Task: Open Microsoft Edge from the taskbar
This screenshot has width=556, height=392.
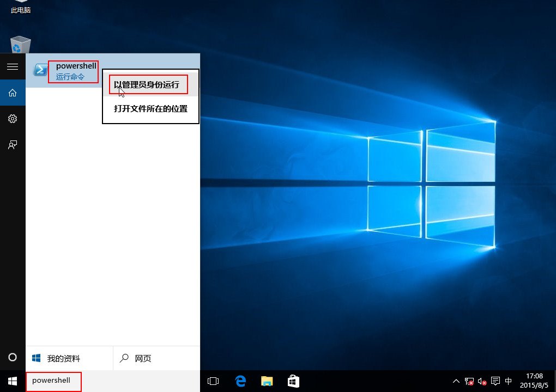Action: pos(240,381)
